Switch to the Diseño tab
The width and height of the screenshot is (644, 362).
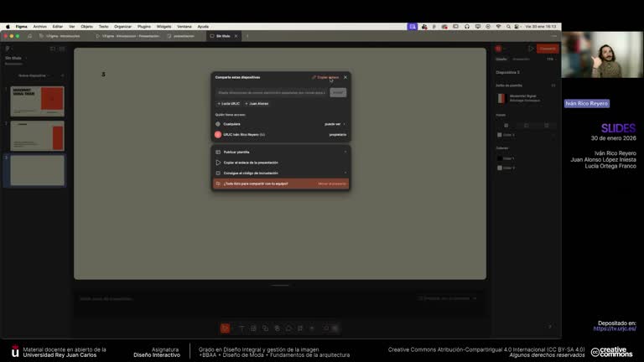[501, 59]
